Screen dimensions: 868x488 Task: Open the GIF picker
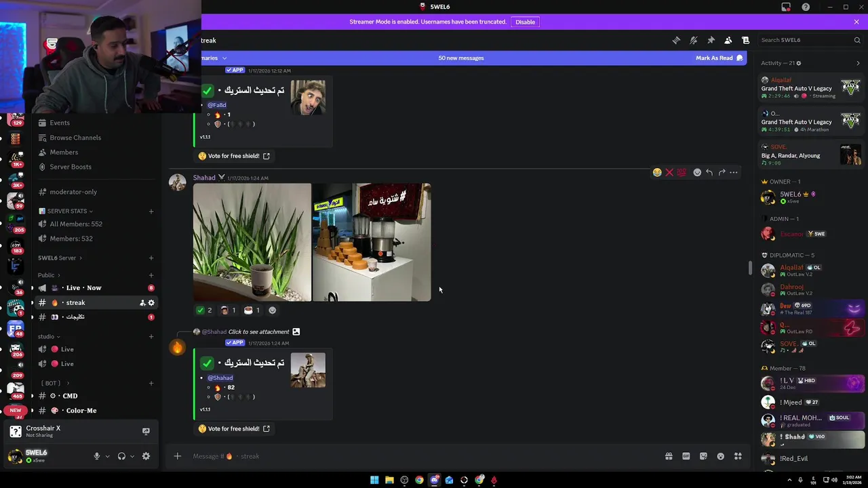pyautogui.click(x=686, y=456)
